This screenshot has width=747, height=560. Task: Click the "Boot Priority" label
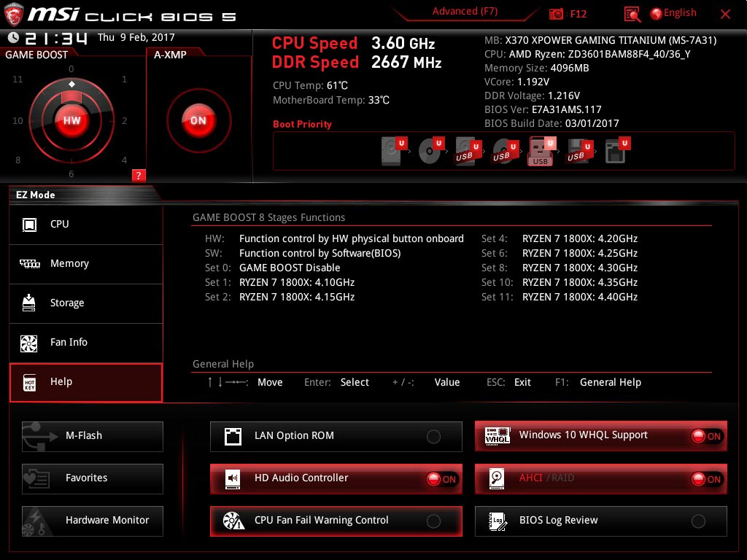(303, 124)
